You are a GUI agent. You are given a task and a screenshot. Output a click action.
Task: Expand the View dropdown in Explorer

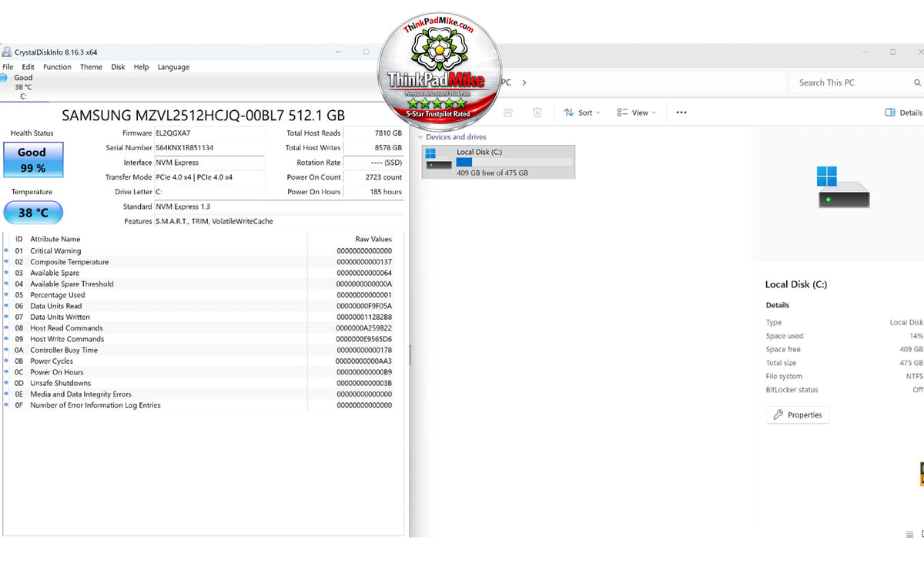[636, 113]
